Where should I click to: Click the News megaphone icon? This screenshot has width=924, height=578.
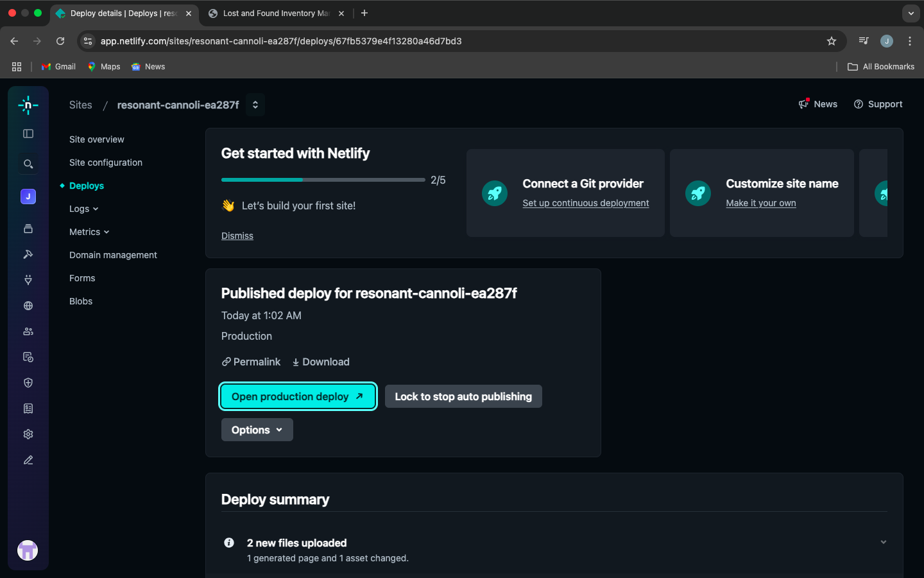tap(803, 103)
